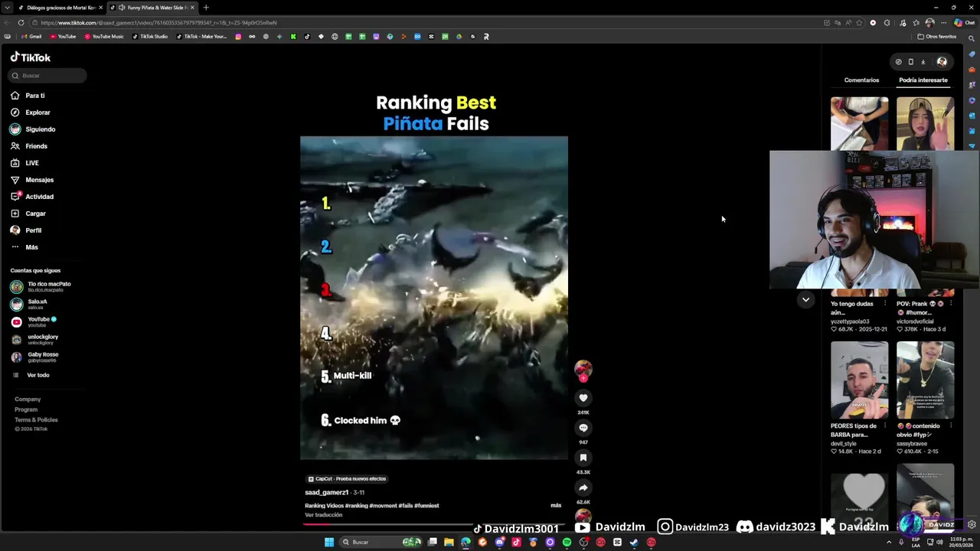Click the video player to pause

coord(434,298)
